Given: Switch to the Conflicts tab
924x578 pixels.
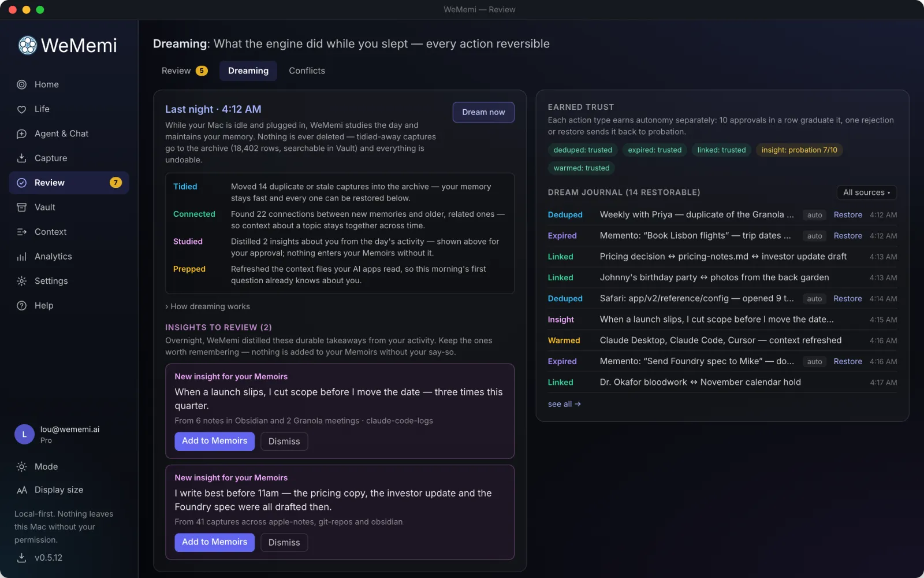Looking at the screenshot, I should tap(307, 71).
